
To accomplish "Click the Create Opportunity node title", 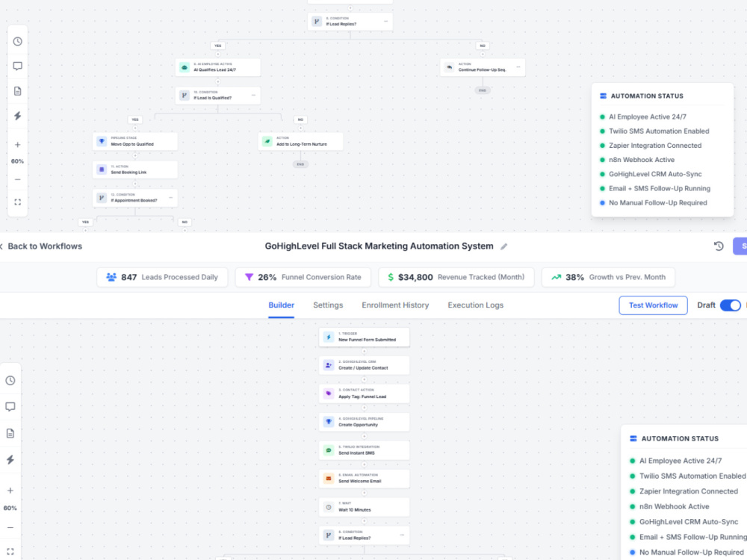I will [x=358, y=425].
